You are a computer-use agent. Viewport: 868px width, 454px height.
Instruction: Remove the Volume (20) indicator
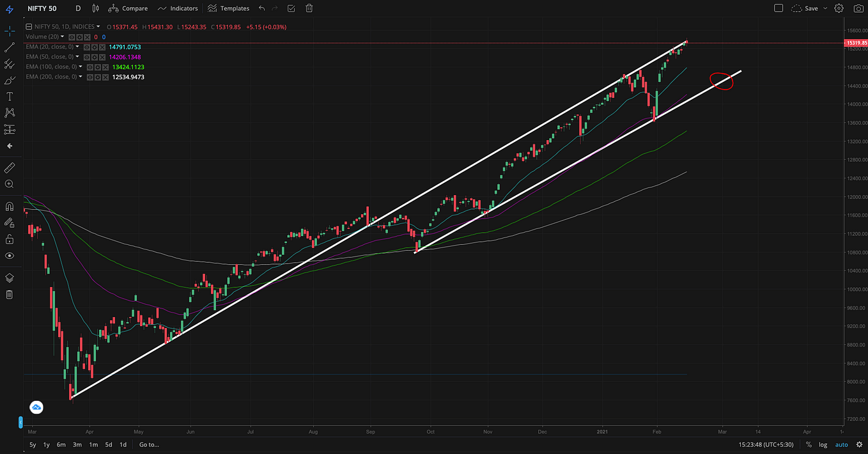87,37
